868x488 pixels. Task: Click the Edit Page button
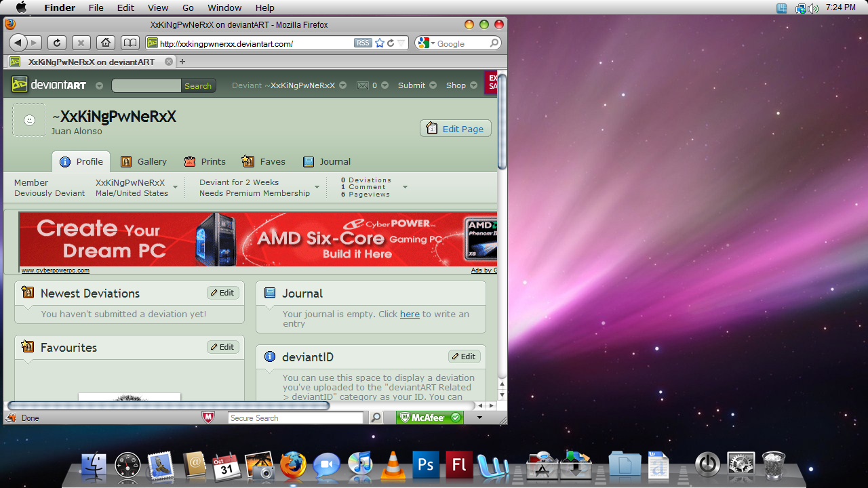click(455, 128)
